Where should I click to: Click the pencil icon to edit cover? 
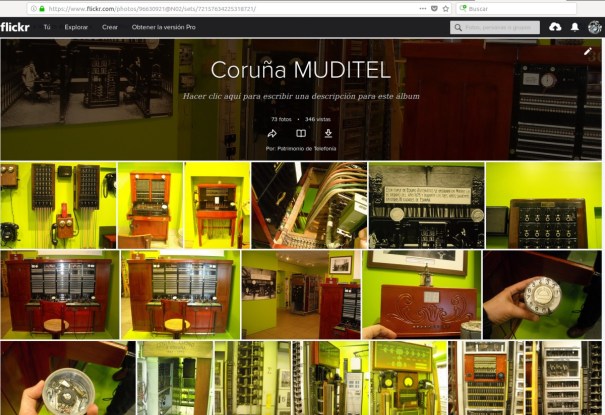click(x=588, y=51)
